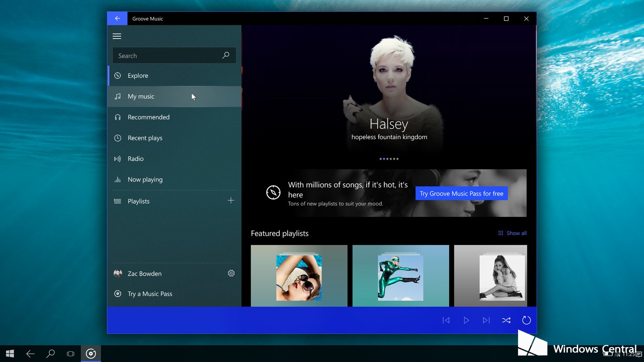
Task: Toggle shuffle playback
Action: (x=506, y=320)
